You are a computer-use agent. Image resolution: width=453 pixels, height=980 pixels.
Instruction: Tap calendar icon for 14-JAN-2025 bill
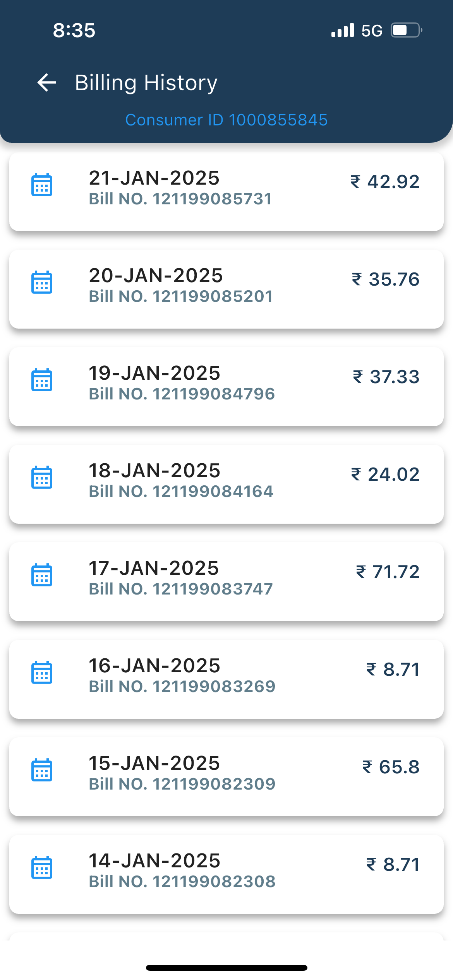[42, 868]
